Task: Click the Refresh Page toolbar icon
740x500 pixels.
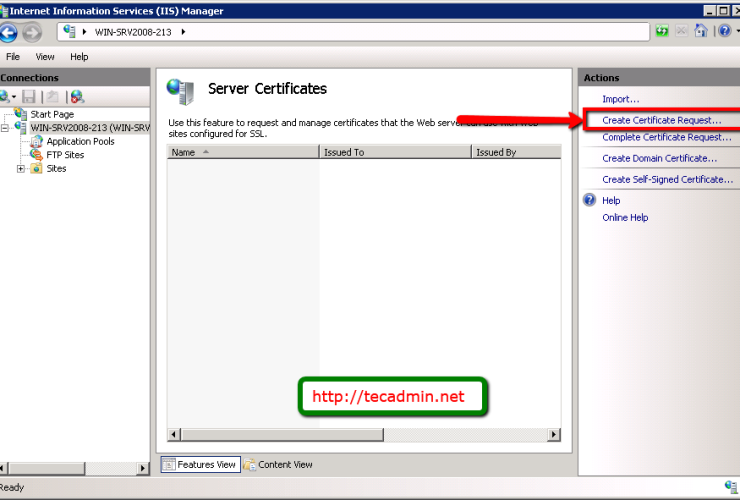Action: click(662, 32)
